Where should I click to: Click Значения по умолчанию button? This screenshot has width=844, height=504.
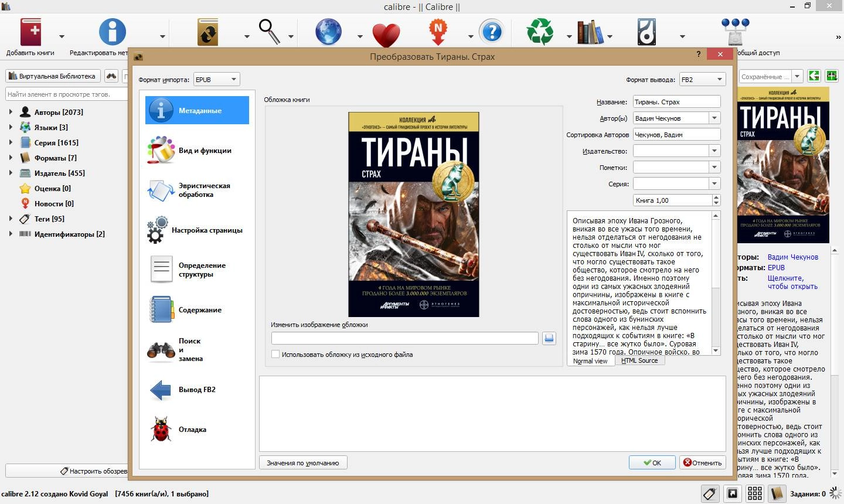point(303,462)
